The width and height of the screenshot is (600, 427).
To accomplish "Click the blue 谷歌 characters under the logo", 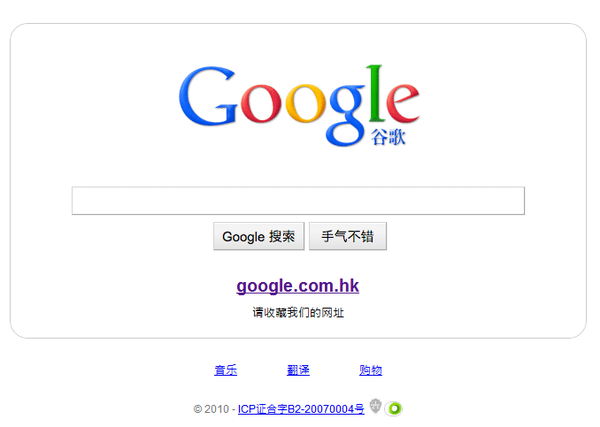I will (x=388, y=137).
